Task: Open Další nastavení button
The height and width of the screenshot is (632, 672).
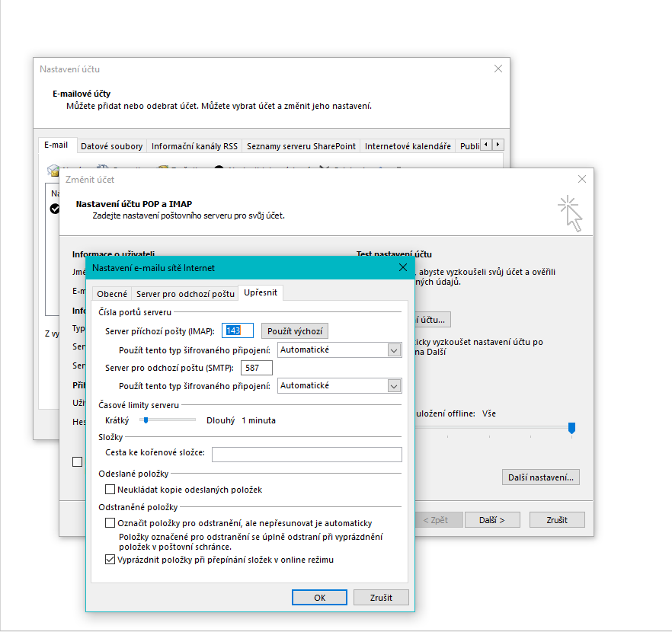Action: coord(542,477)
